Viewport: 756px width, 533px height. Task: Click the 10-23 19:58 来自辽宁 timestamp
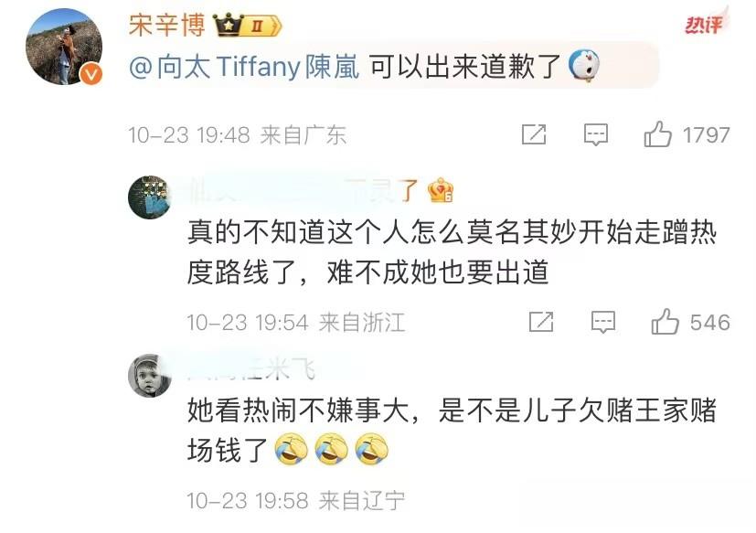[x=295, y=501]
